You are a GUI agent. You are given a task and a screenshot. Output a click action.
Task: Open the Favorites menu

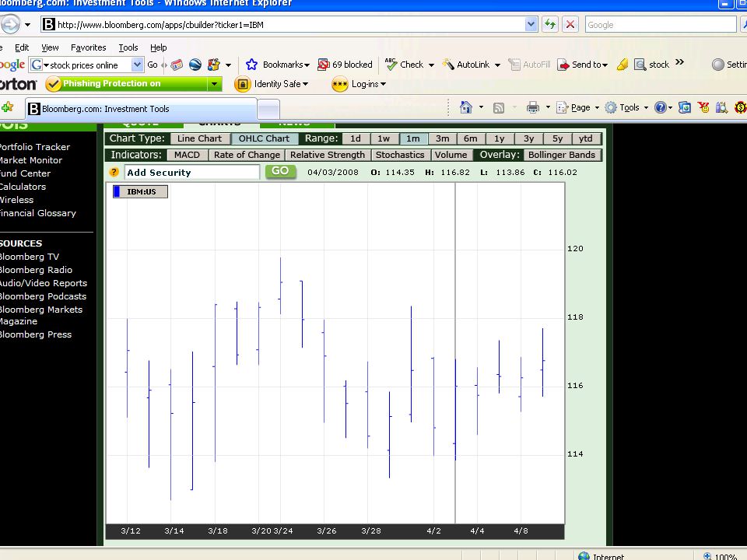click(88, 47)
